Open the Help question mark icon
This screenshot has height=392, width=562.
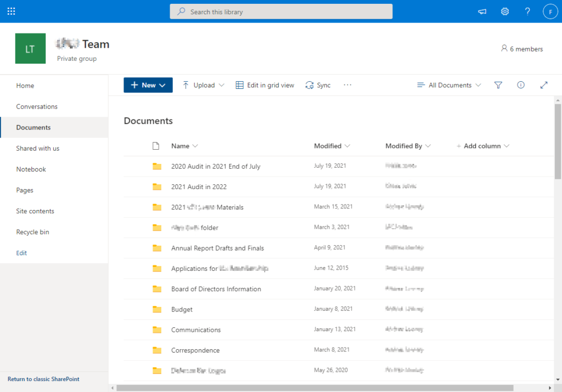(x=527, y=11)
